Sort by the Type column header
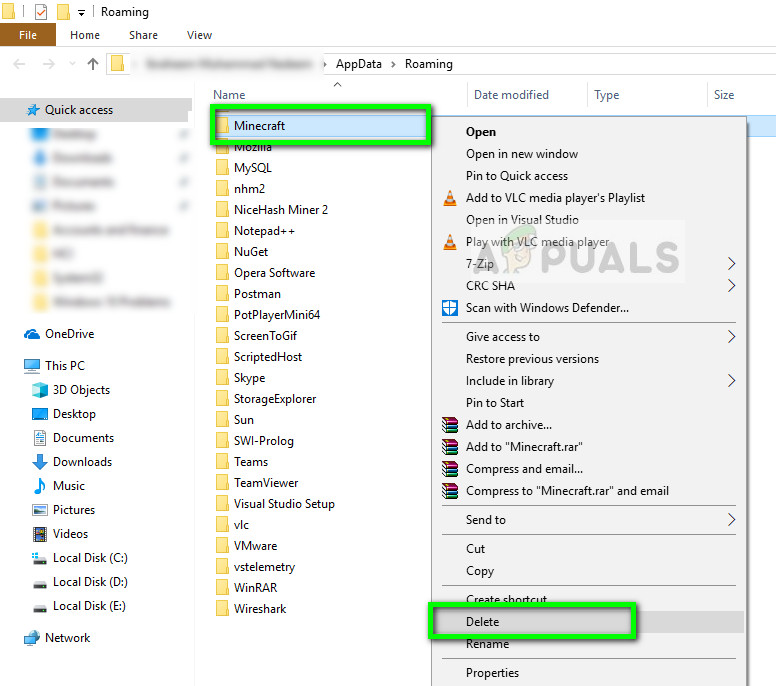776x686 pixels. (606, 95)
